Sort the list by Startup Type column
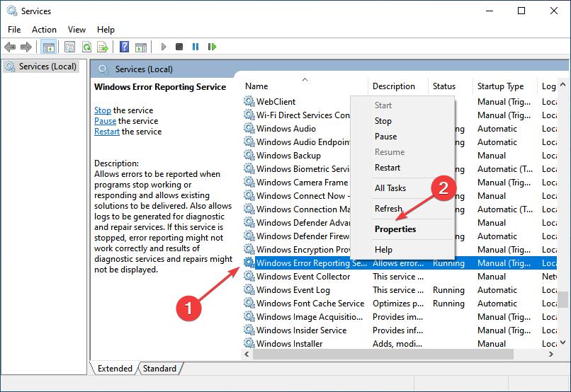571x392 pixels. [500, 86]
